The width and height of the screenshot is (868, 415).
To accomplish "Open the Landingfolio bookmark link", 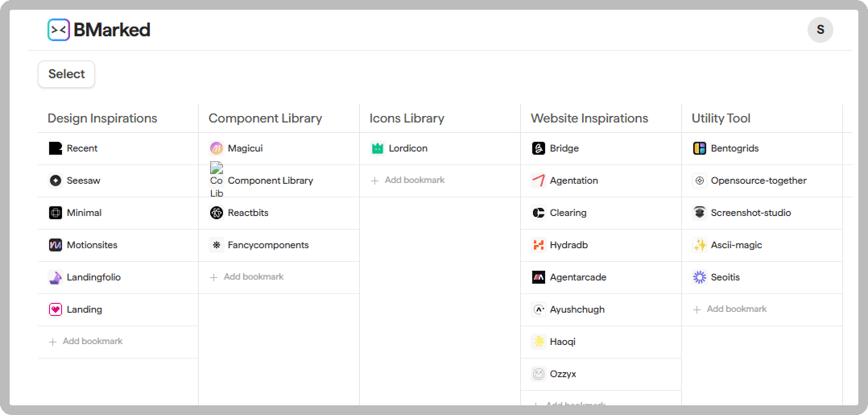I will [x=93, y=277].
